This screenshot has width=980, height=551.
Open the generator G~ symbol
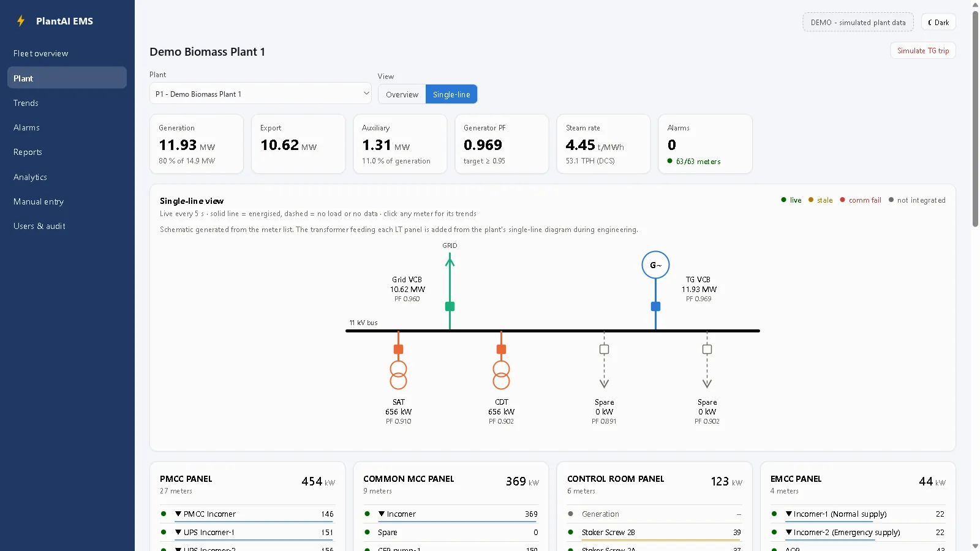(655, 265)
